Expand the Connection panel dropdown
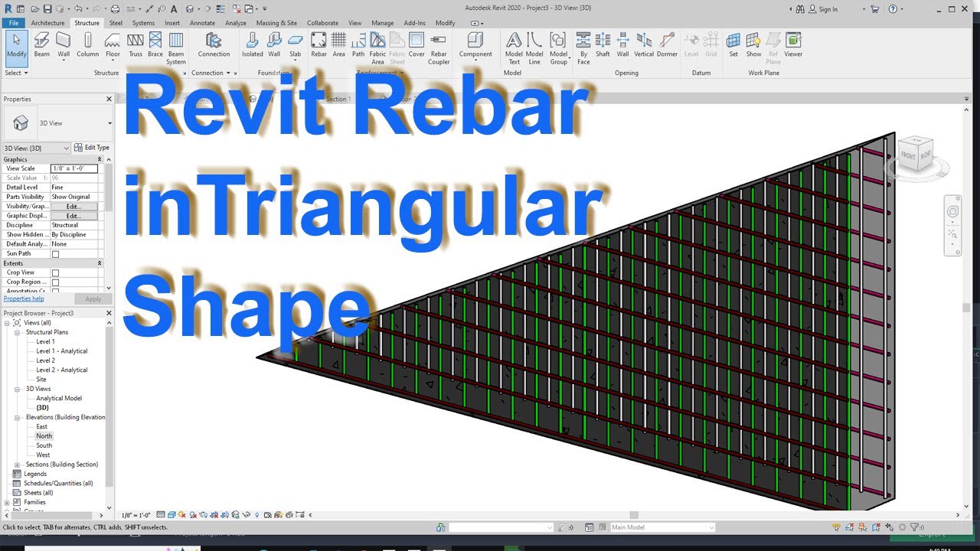Screen dimensions: 980x551 210,73
